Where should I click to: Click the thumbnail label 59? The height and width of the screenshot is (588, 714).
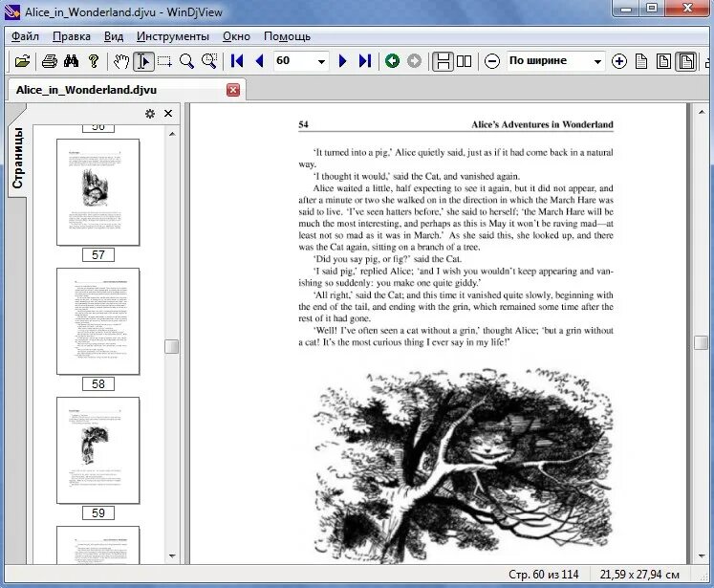click(x=98, y=512)
